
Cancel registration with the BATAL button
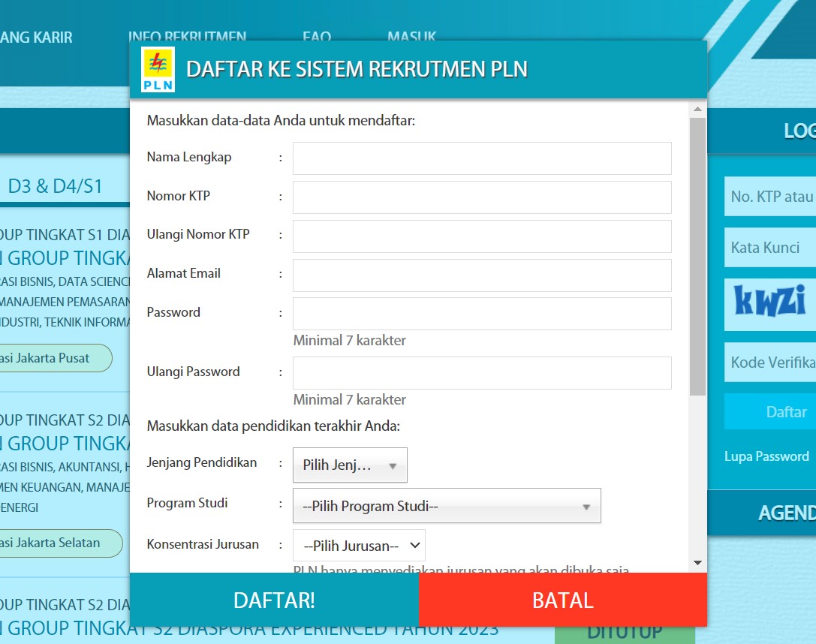[562, 600]
